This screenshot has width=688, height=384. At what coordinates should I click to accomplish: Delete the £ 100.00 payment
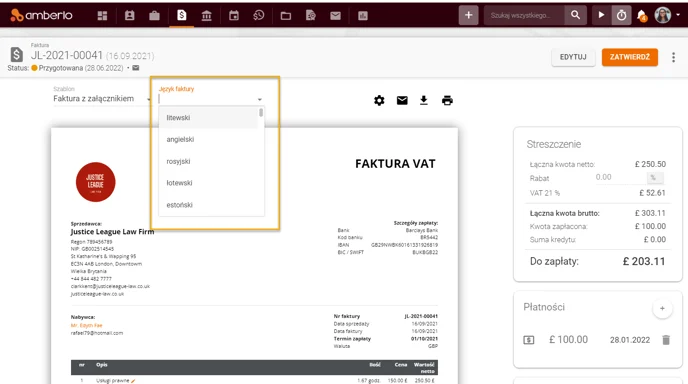[666, 340]
